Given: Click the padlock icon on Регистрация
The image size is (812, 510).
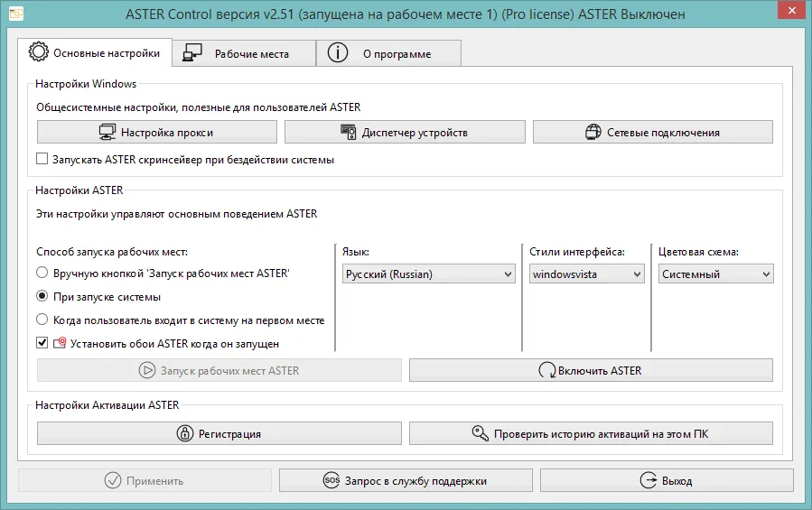Looking at the screenshot, I should point(185,434).
